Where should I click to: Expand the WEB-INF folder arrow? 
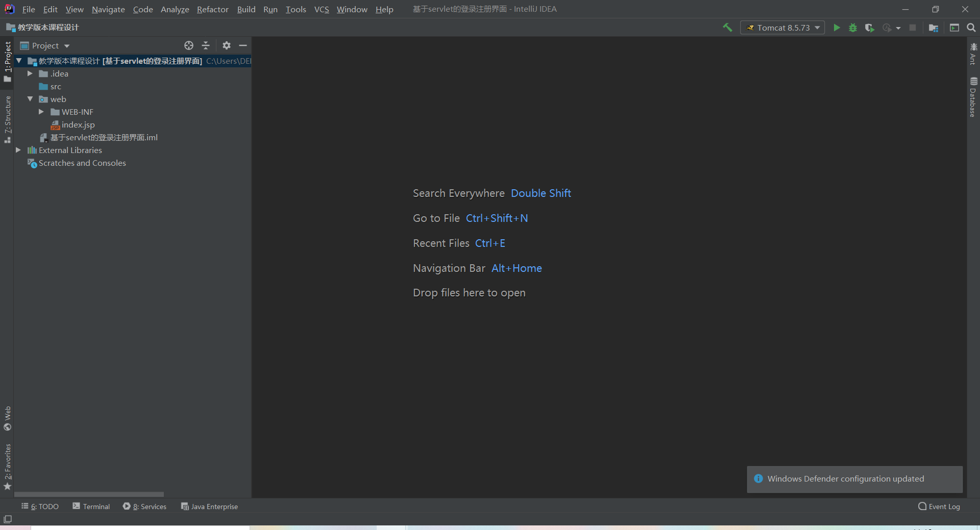click(41, 112)
